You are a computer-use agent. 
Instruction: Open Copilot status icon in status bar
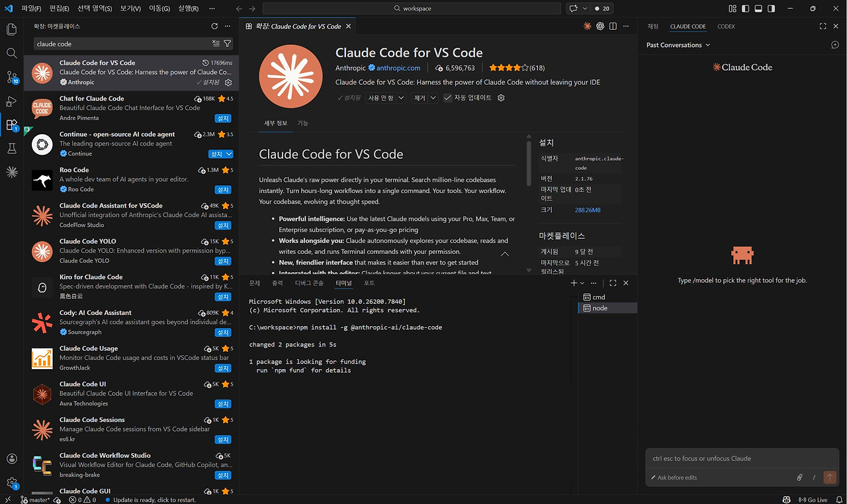[787, 499]
